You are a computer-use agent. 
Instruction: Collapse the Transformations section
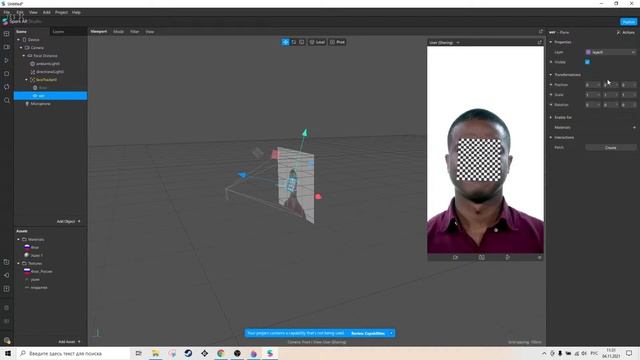pyautogui.click(x=551, y=75)
